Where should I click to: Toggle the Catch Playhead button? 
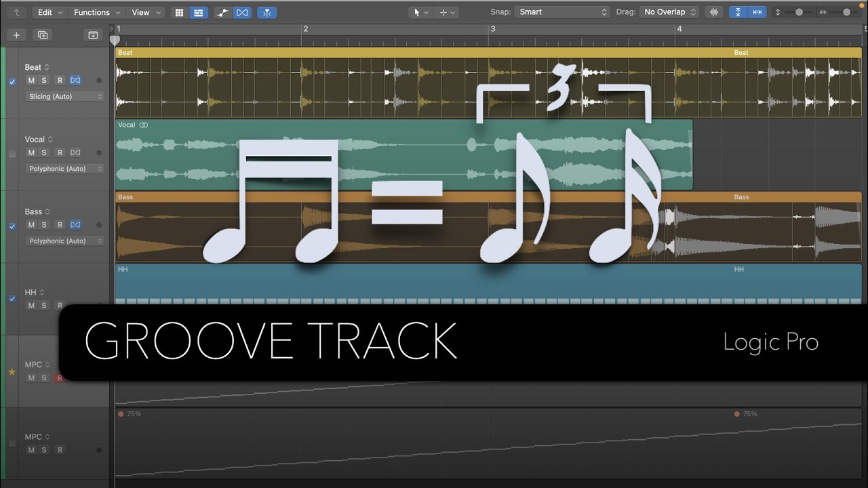(267, 12)
